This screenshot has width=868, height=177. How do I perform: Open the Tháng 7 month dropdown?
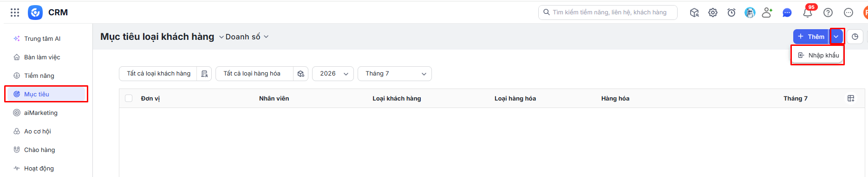tap(394, 74)
